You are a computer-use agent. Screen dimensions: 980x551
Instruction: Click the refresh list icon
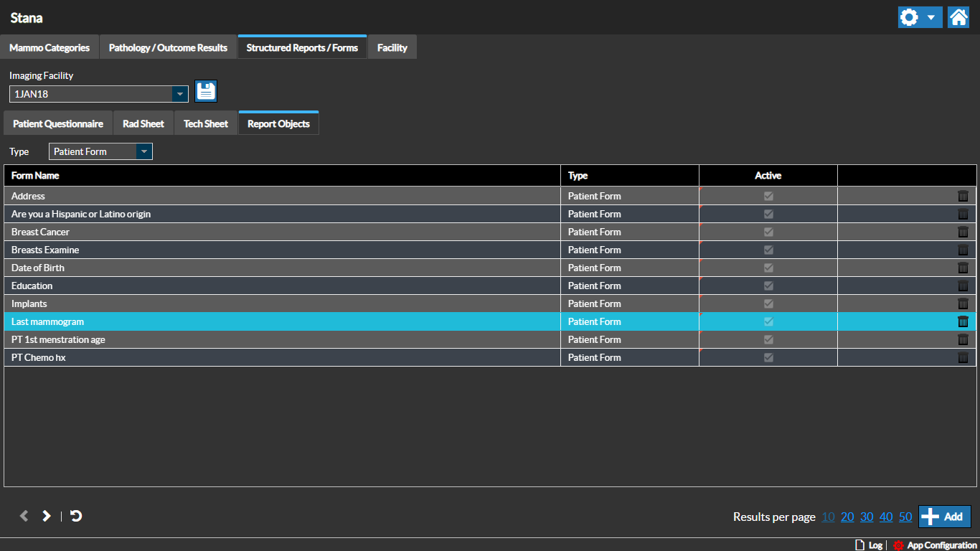[x=76, y=516]
